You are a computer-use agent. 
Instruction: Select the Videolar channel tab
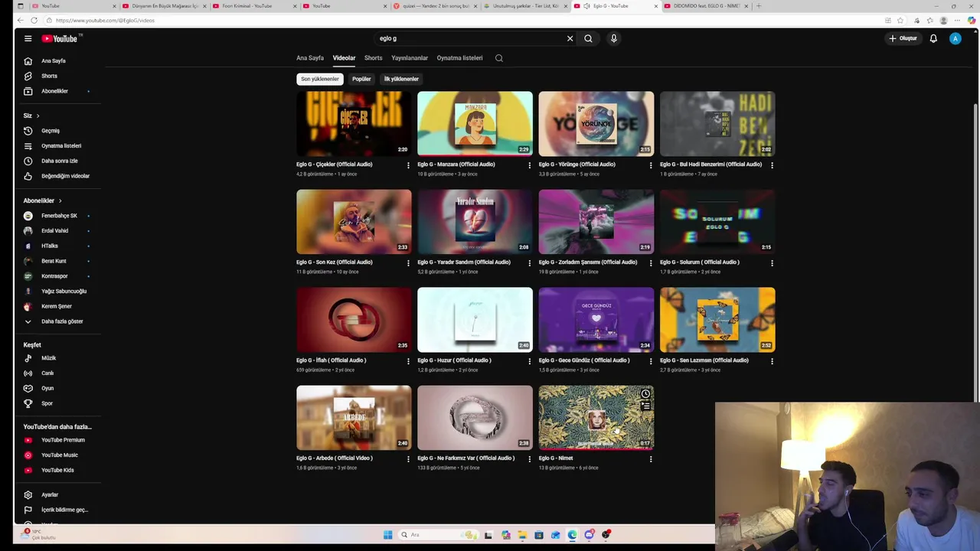[344, 58]
